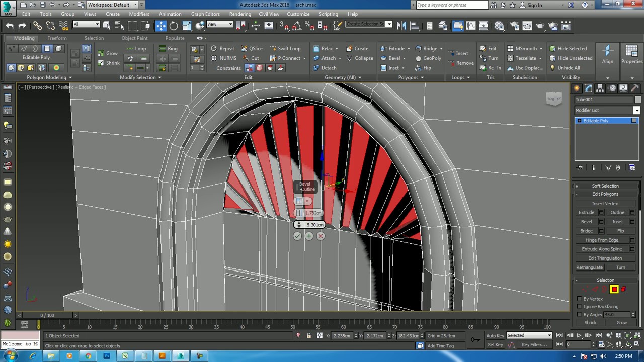Collapse the Edit Polygons rollout

point(605,194)
